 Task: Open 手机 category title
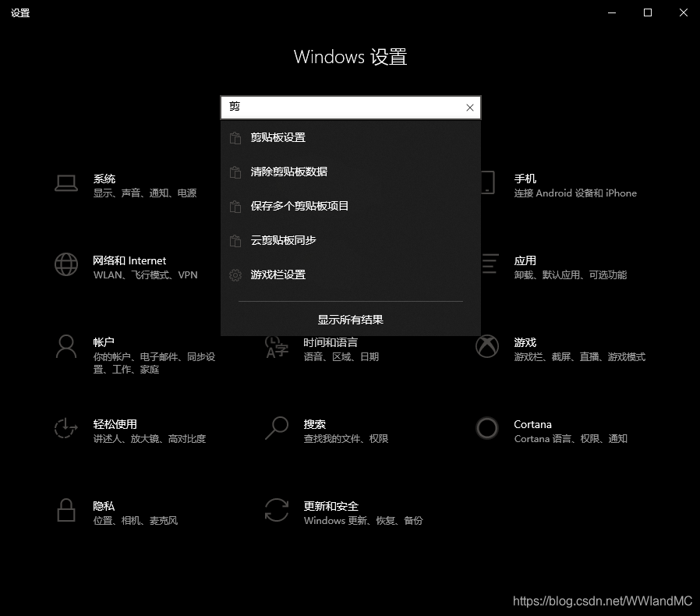pos(525,179)
